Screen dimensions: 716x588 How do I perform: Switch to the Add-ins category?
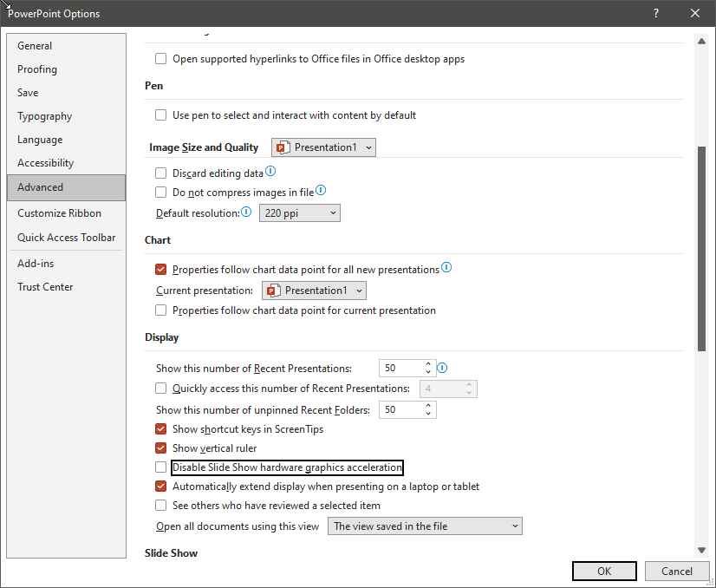click(66, 263)
